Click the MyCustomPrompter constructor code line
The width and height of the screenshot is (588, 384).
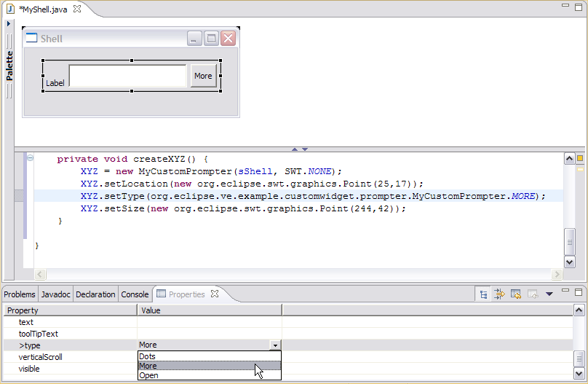point(211,171)
